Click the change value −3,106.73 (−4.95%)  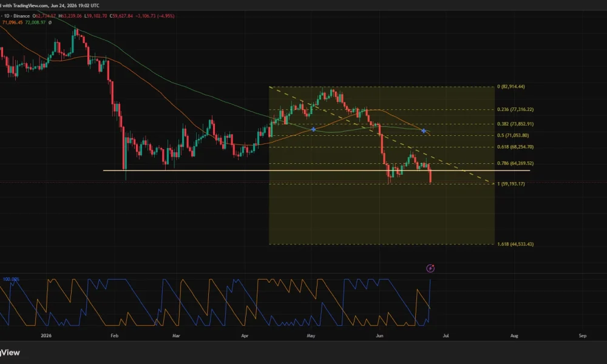tap(155, 16)
